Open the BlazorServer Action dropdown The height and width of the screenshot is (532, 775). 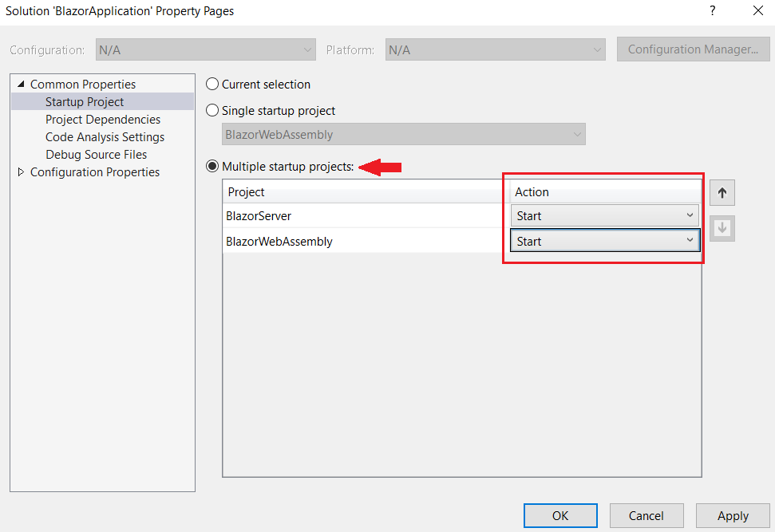click(604, 216)
